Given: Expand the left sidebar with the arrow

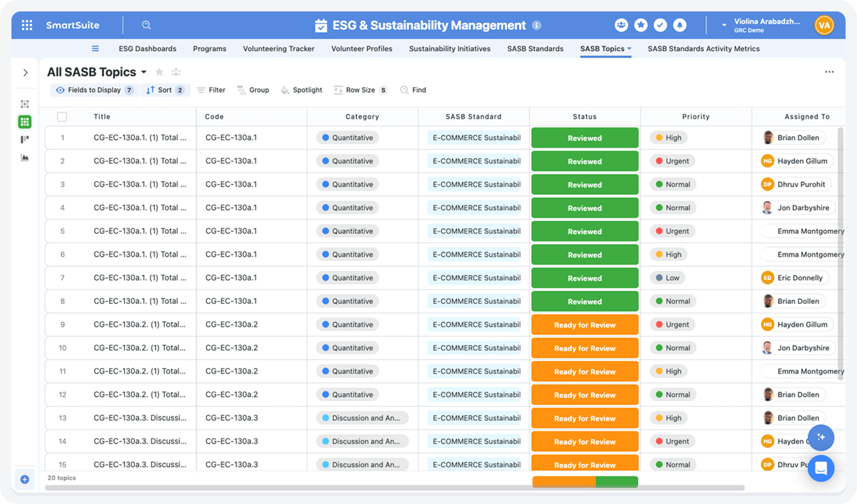Looking at the screenshot, I should pos(25,73).
